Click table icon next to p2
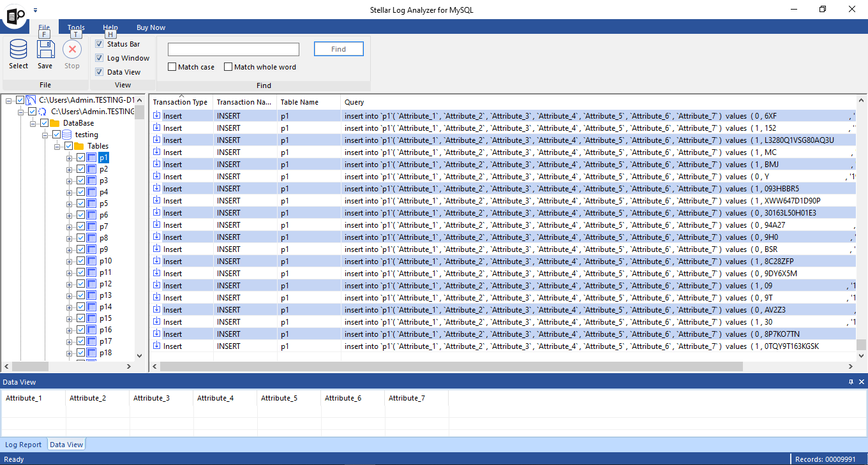The image size is (868, 465). pyautogui.click(x=91, y=169)
